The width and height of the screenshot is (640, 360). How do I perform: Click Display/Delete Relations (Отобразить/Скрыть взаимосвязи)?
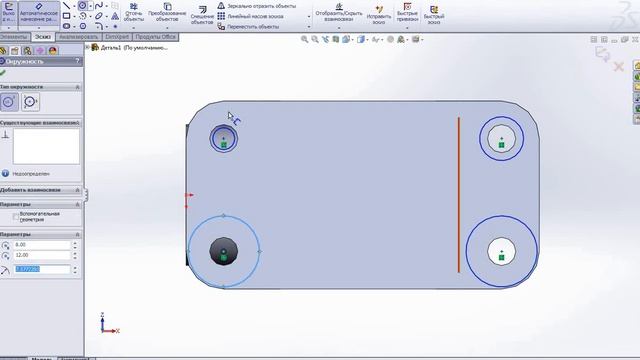(x=339, y=12)
